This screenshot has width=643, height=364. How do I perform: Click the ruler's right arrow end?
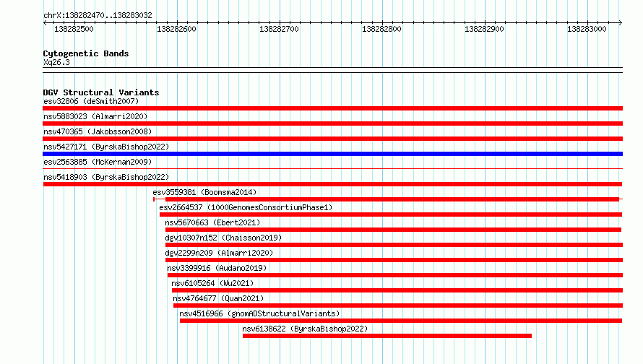pos(621,22)
